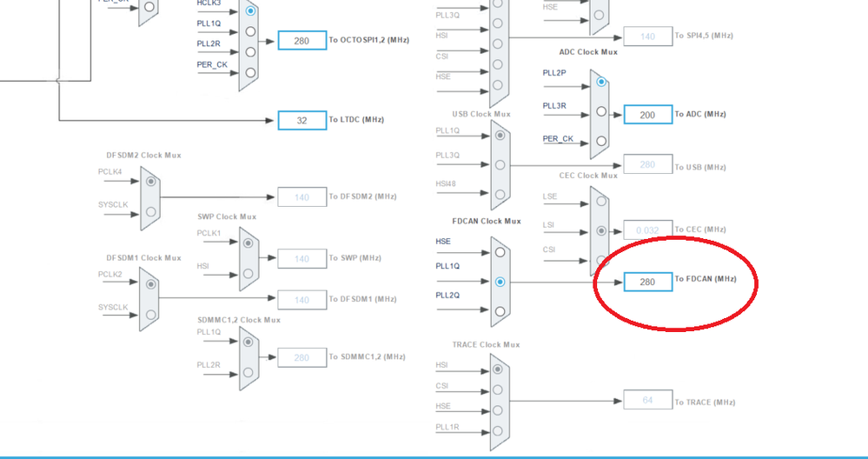868x459 pixels.
Task: Edit the To OCTOSPI1,2 frequency field
Action: (x=301, y=40)
